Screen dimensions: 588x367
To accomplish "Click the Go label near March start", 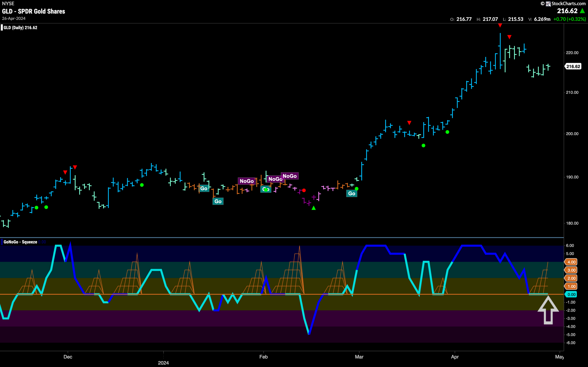I will click(x=352, y=193).
